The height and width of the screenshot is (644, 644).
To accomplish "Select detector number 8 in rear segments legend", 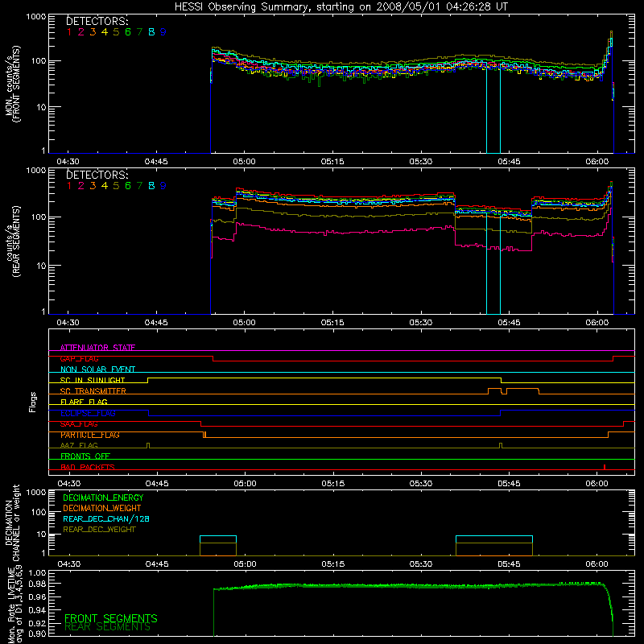I will pyautogui.click(x=151, y=186).
